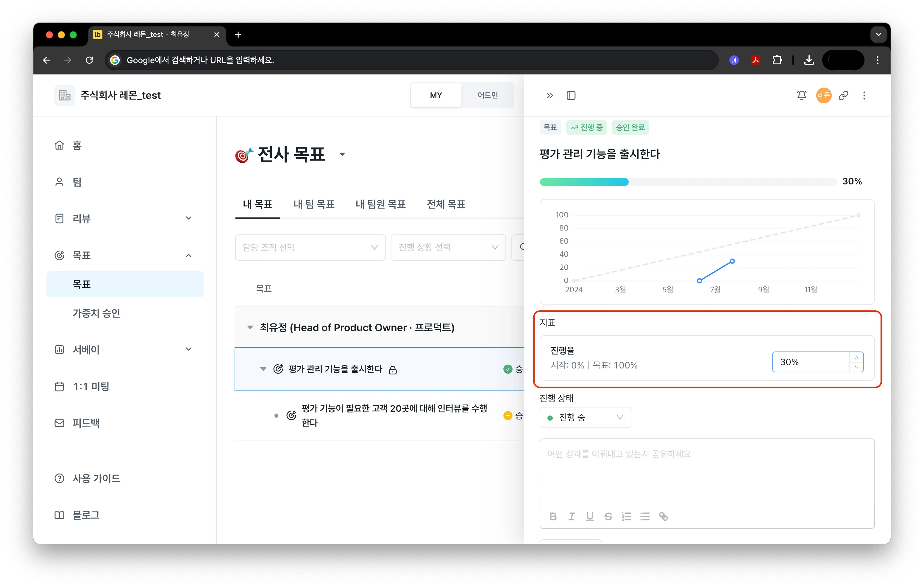The height and width of the screenshot is (588, 924).
Task: Increase 진행율 value with up arrow
Action: pos(856,357)
